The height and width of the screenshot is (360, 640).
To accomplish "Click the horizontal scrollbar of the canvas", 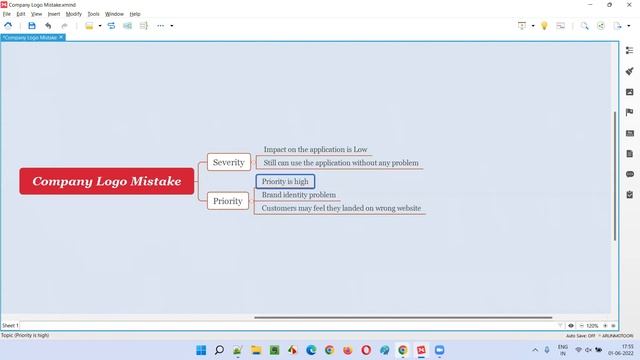I will pyautogui.click(x=403, y=317).
